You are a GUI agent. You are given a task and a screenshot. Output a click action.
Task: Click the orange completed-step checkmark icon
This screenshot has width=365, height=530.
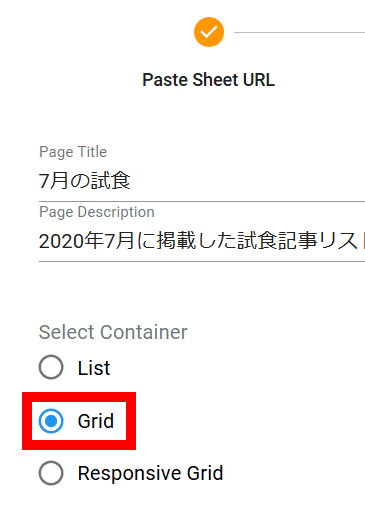click(x=209, y=32)
